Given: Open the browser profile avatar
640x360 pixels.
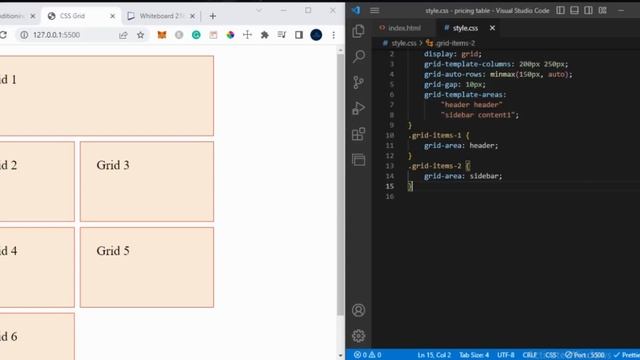Looking at the screenshot, I should (316, 35).
